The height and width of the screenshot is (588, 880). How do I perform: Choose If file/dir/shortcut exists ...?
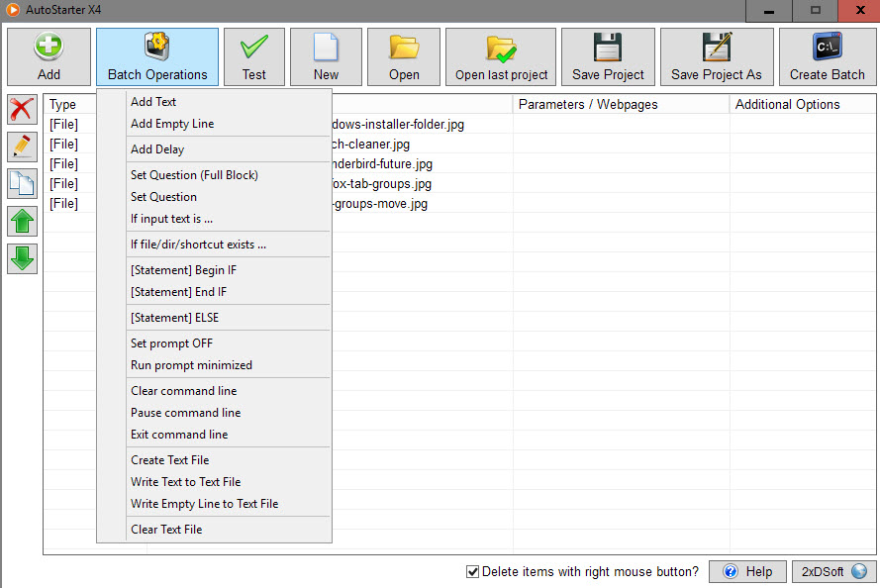click(214, 245)
